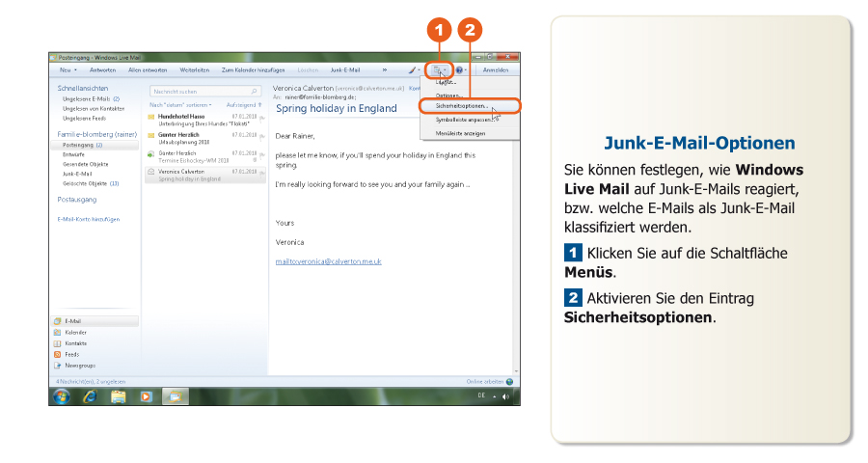Launch Internet Explorer from the taskbar
868x463 pixels.
91,396
